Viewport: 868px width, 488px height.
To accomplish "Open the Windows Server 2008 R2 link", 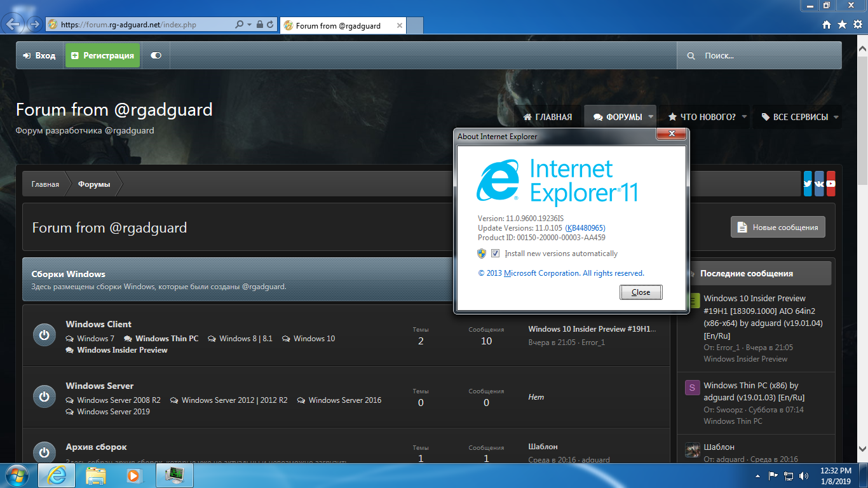I will pyautogui.click(x=119, y=400).
